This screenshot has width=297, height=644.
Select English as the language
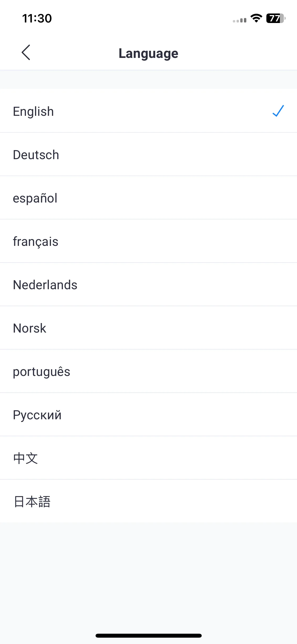(148, 111)
